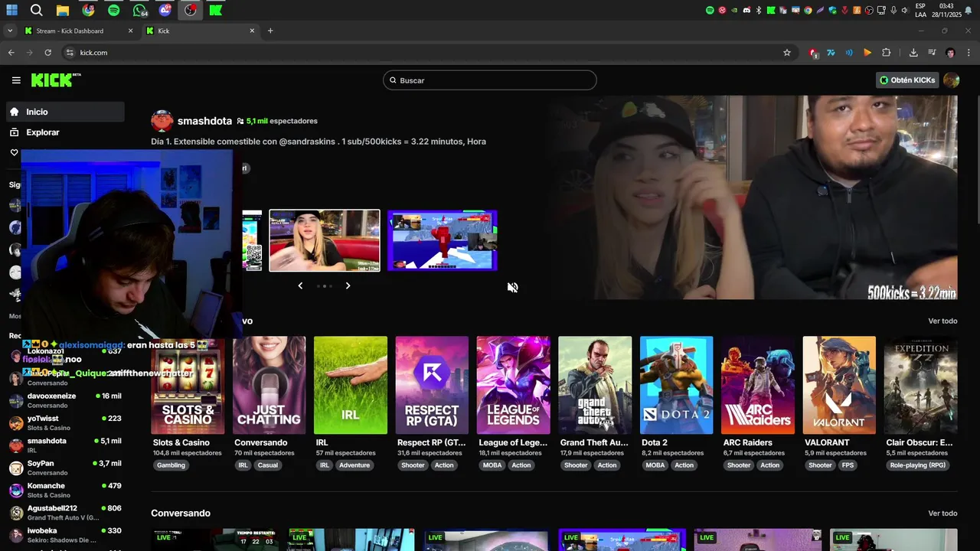This screenshot has width=980, height=551.
Task: Open Spotify from the taskbar
Action: tap(114, 11)
